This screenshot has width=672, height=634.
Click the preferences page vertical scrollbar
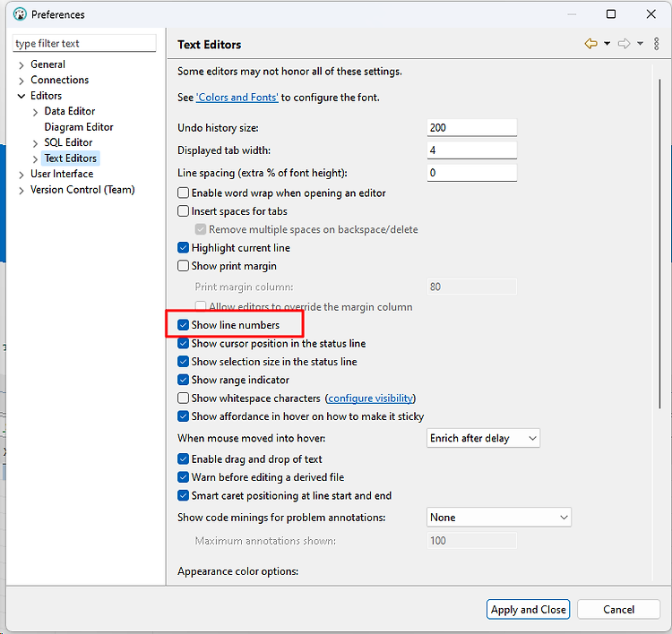(659, 244)
